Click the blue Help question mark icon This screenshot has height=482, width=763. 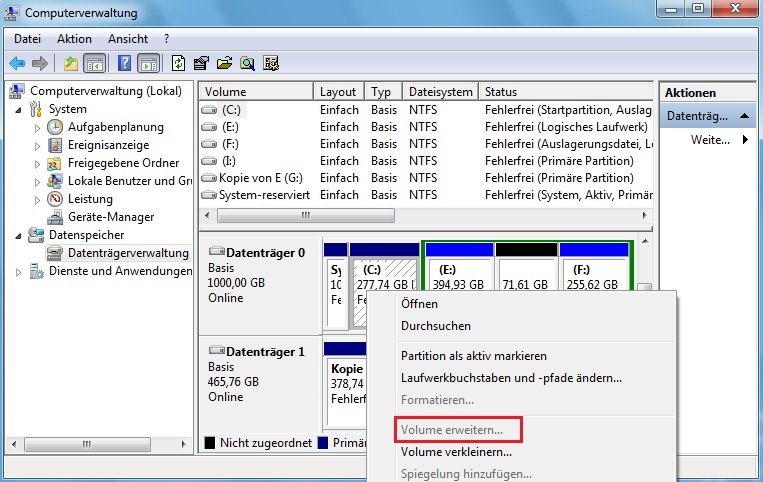point(125,63)
